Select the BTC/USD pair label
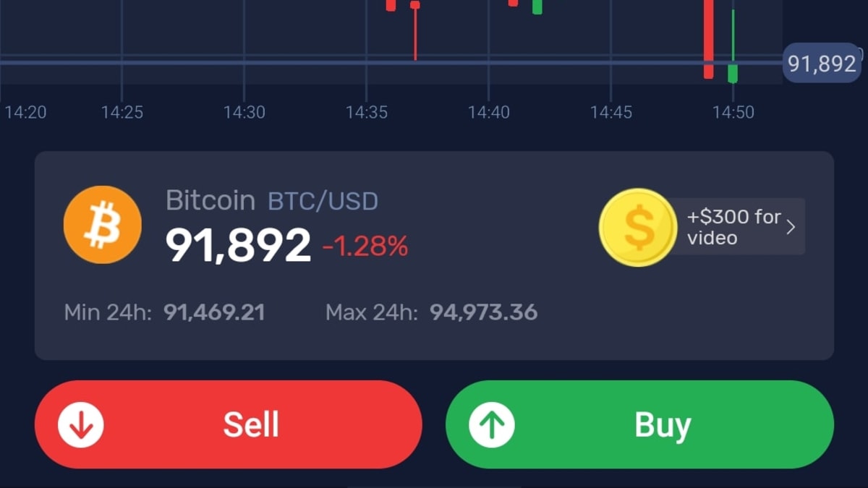The image size is (868, 488). point(323,200)
